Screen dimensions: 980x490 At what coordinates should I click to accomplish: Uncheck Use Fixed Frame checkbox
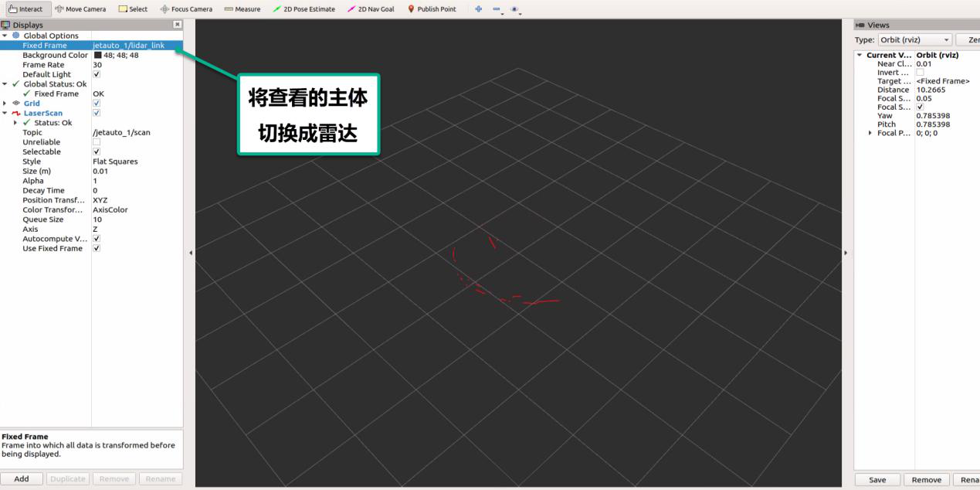point(97,248)
